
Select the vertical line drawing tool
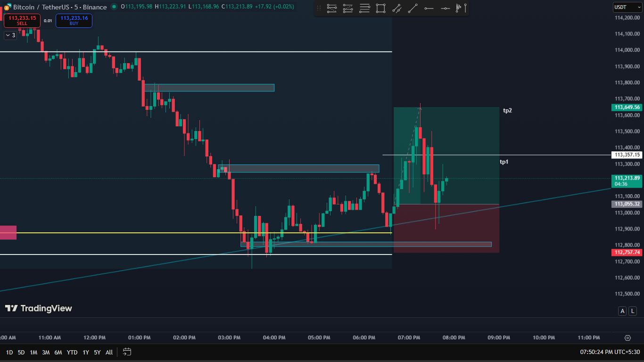(x=466, y=8)
